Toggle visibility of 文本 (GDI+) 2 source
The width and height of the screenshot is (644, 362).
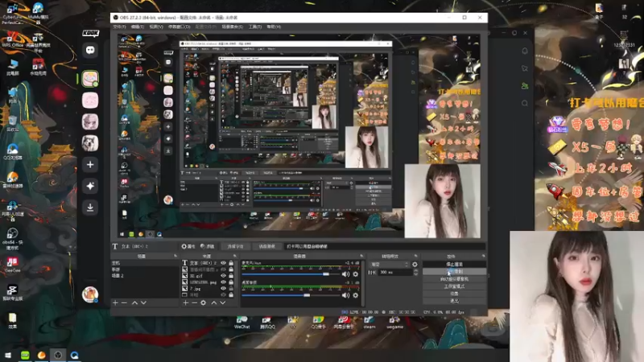[224, 263]
